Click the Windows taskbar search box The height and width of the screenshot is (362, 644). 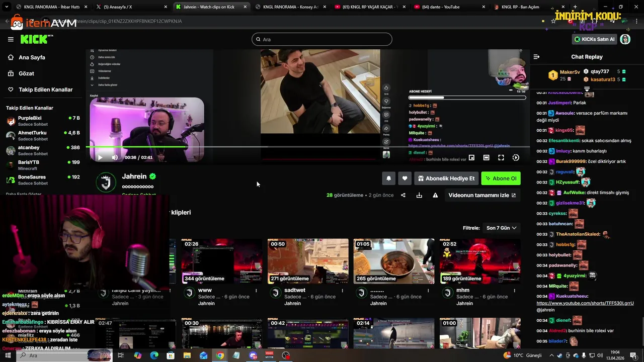(x=64, y=355)
